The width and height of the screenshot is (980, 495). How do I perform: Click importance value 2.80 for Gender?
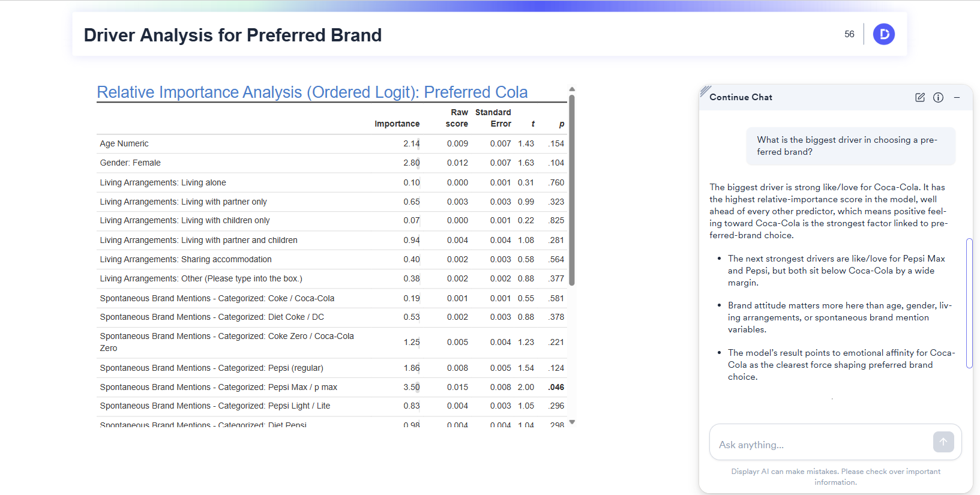[x=412, y=163]
